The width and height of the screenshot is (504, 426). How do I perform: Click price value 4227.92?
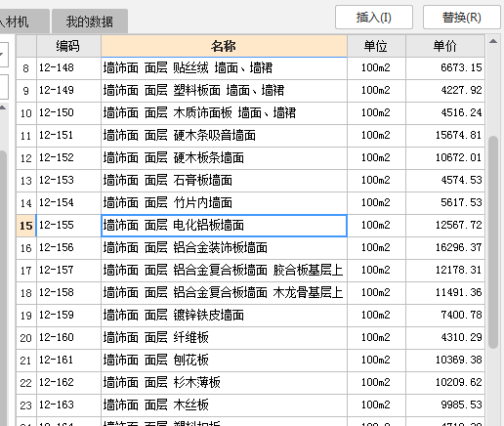(x=461, y=90)
